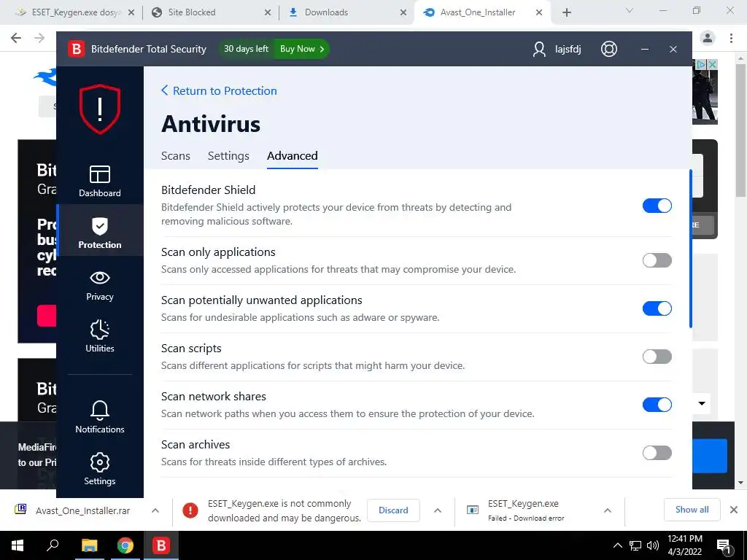Open the support lifebuoy icon
The width and height of the screenshot is (747, 560).
[x=609, y=49]
